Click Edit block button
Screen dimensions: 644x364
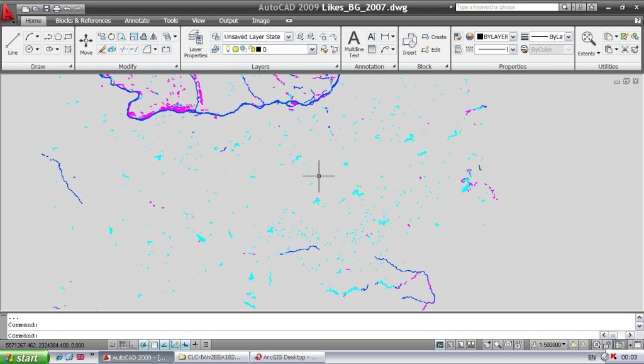pyautogui.click(x=431, y=49)
